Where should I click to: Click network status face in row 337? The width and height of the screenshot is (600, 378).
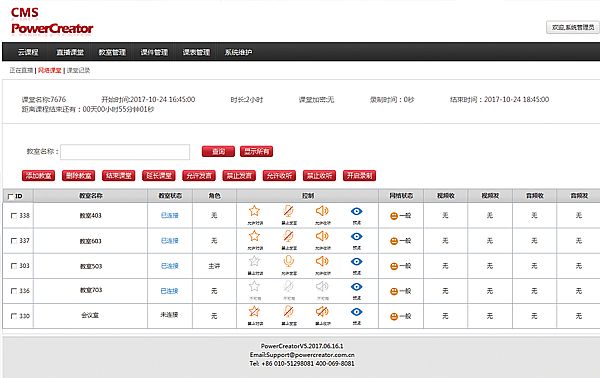(394, 241)
